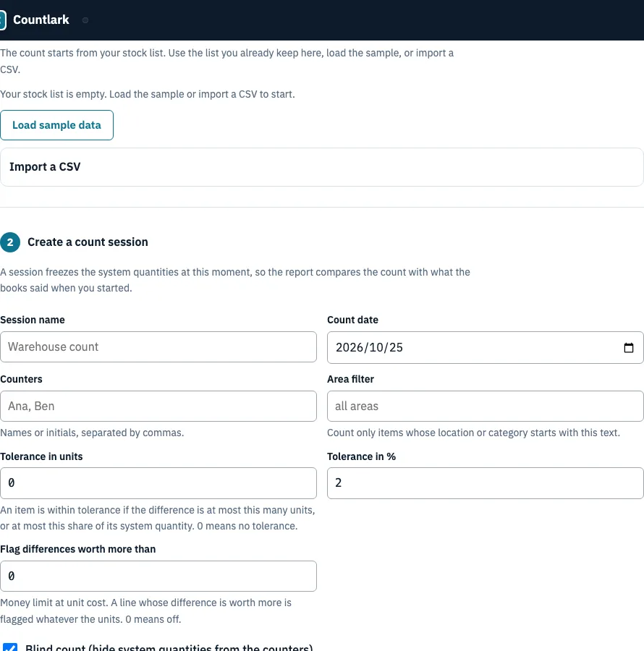Click the status dot beside Countlark
The width and height of the screenshot is (644, 651).
[85, 20]
